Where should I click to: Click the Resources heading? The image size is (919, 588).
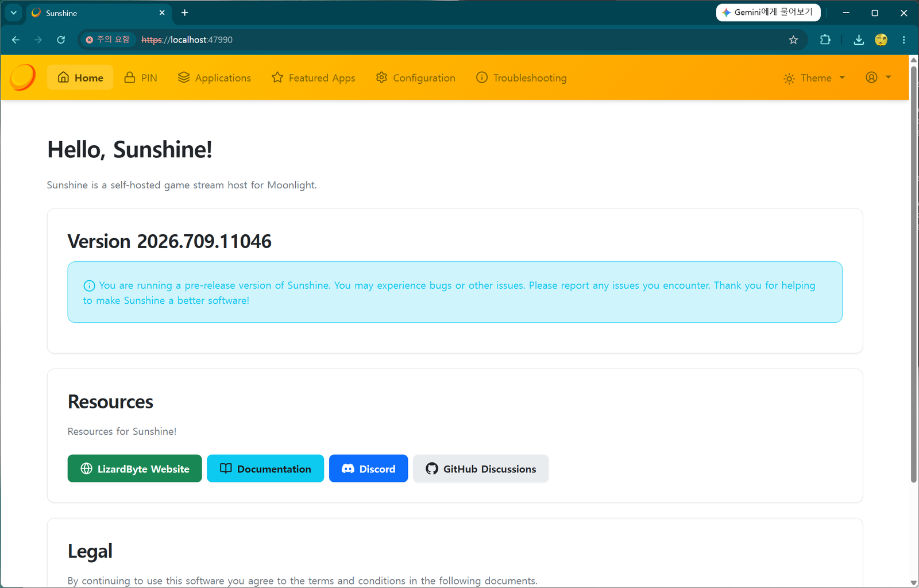click(110, 402)
